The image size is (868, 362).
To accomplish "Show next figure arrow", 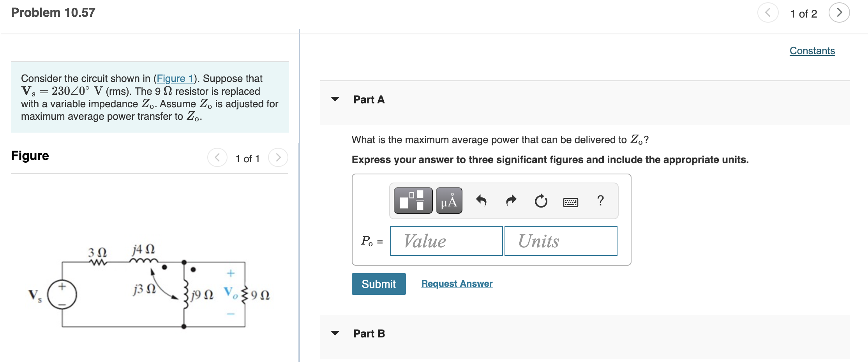I will click(278, 158).
